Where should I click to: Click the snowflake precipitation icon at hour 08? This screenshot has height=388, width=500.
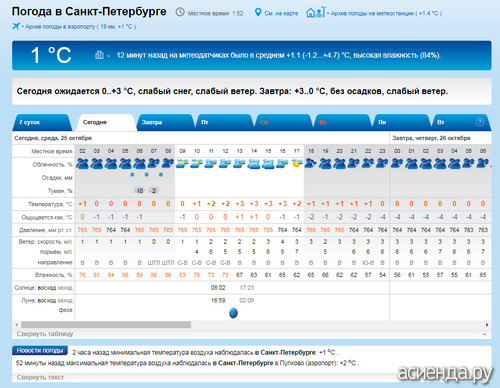point(161,175)
